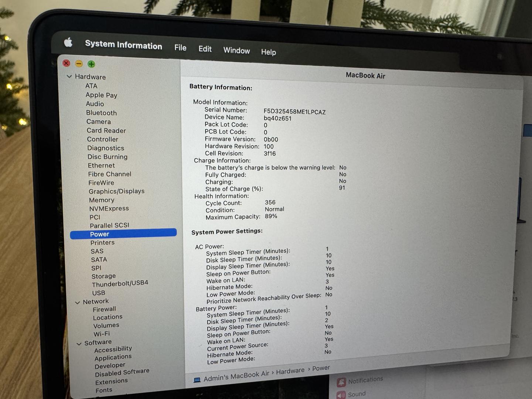Viewport: 532px width, 399px height.
Task: Click Power in the path bar
Action: (x=321, y=368)
